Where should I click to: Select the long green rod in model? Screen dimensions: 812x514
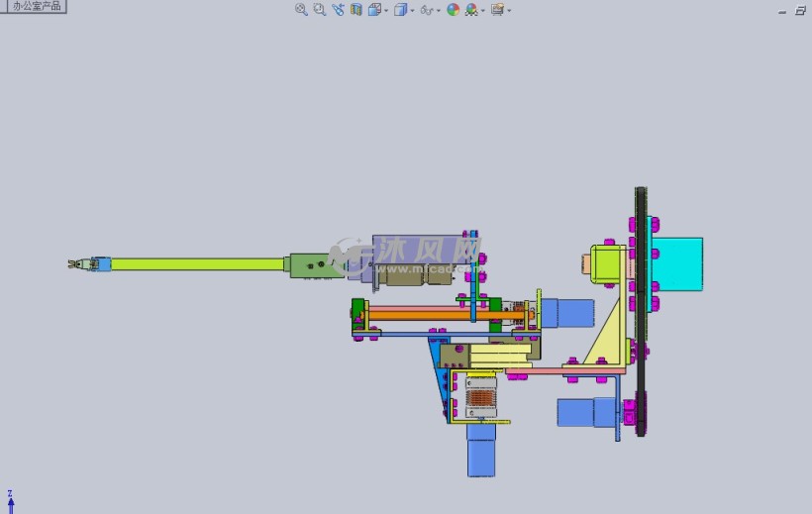click(198, 264)
